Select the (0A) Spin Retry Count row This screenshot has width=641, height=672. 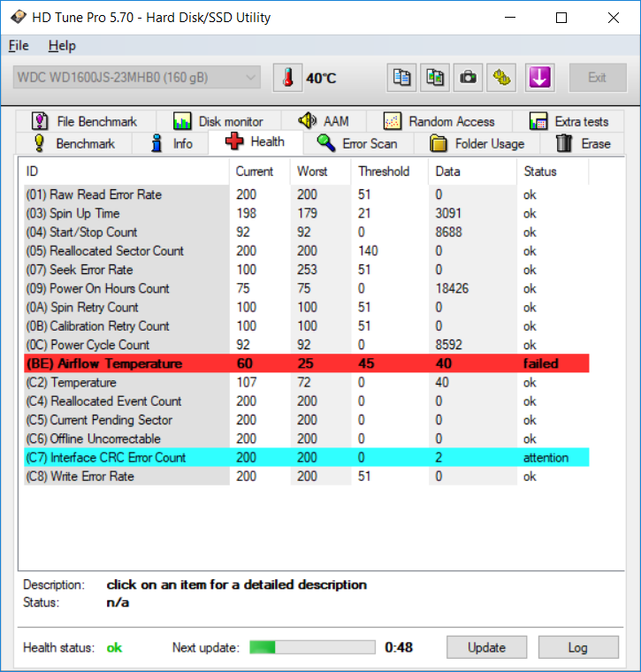pyautogui.click(x=307, y=308)
